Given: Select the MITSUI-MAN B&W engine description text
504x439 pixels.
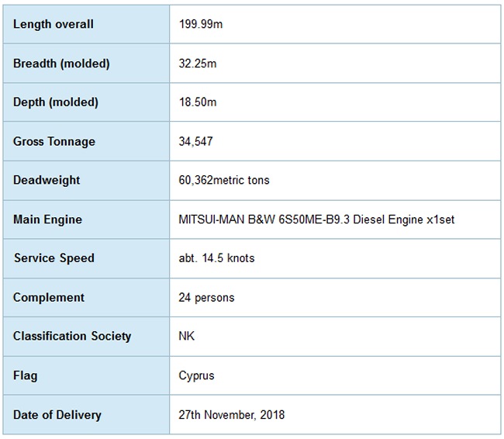Looking at the screenshot, I should [x=316, y=219].
